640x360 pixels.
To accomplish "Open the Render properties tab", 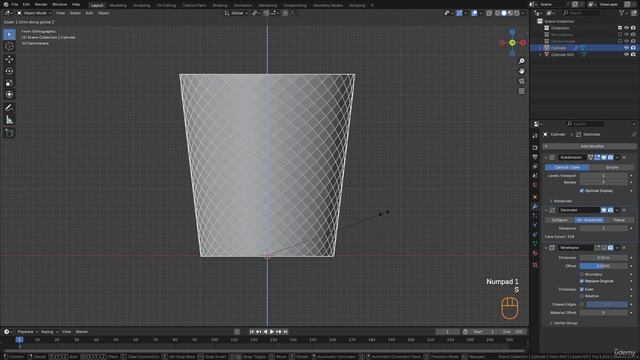I will click(535, 147).
